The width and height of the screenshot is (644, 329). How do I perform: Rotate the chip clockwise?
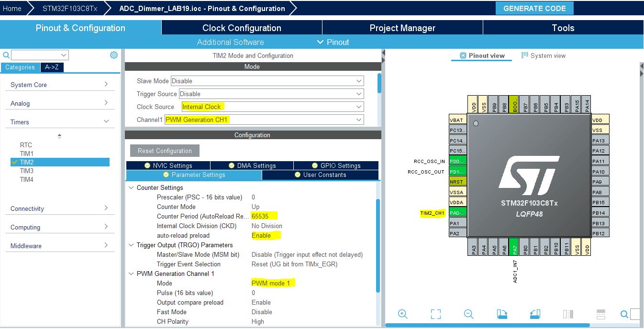(x=502, y=314)
